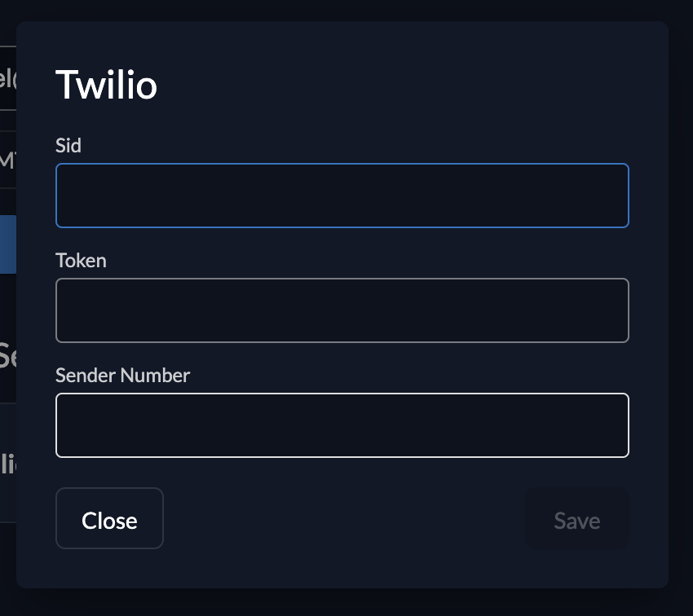Click the dimmed backdrop right of the dialog
Viewport: 693px width, 616px height.
pyautogui.click(x=681, y=308)
